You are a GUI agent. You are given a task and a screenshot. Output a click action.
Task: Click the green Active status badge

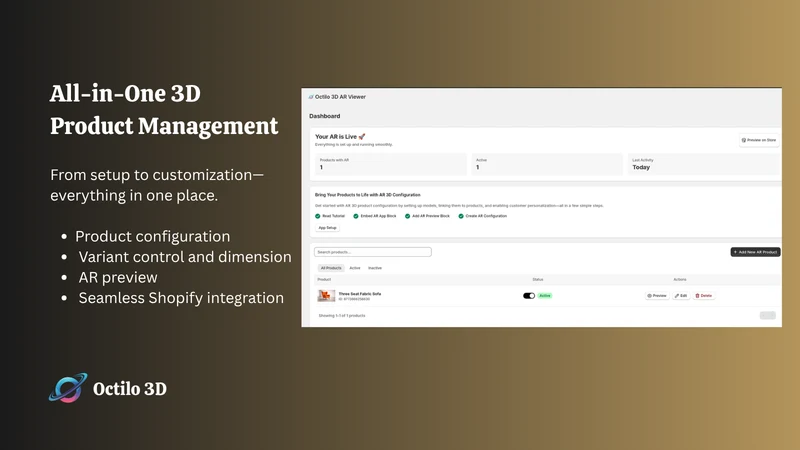(545, 295)
